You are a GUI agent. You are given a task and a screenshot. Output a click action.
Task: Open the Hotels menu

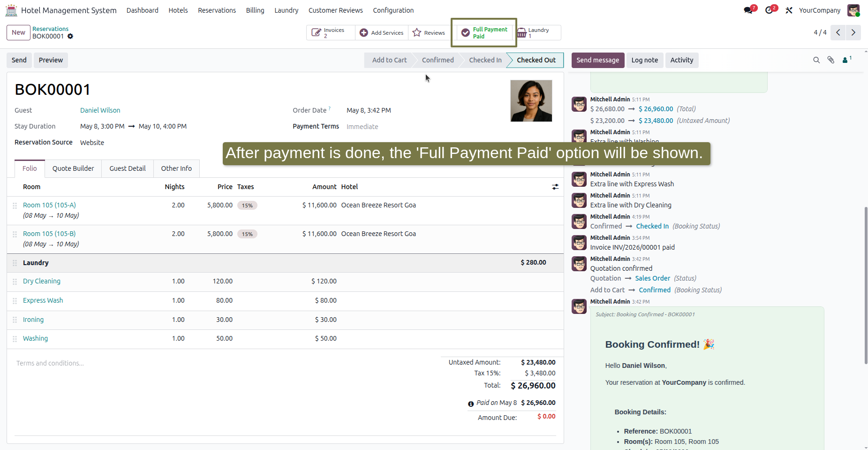point(178,10)
